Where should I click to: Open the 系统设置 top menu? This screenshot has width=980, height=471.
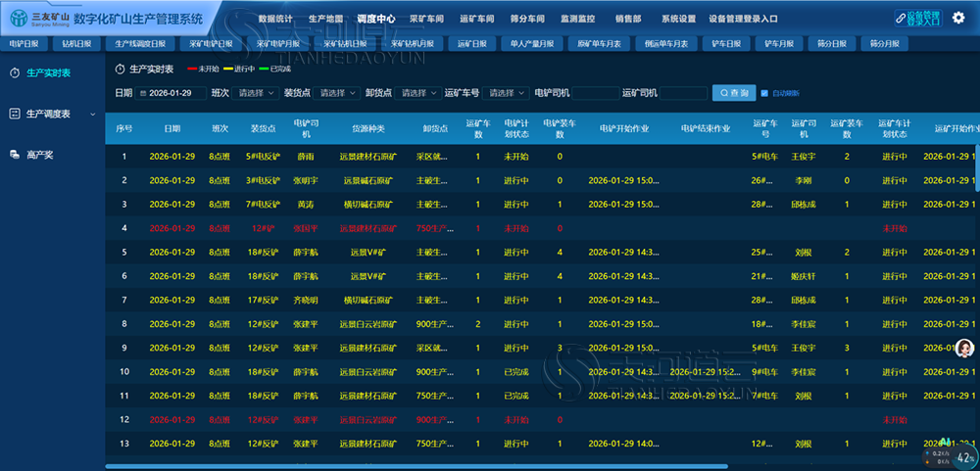tap(679, 19)
